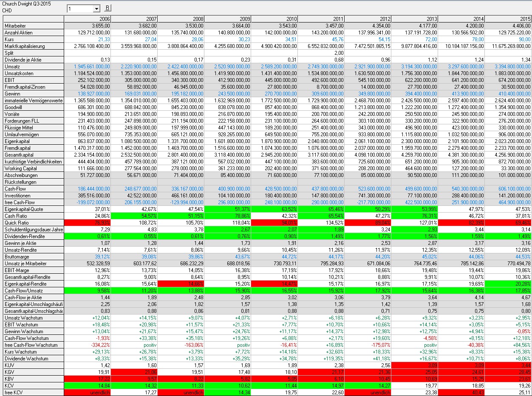The image size is (532, 396).
Task: Select the Working Capital row label
Action: pos(34,169)
